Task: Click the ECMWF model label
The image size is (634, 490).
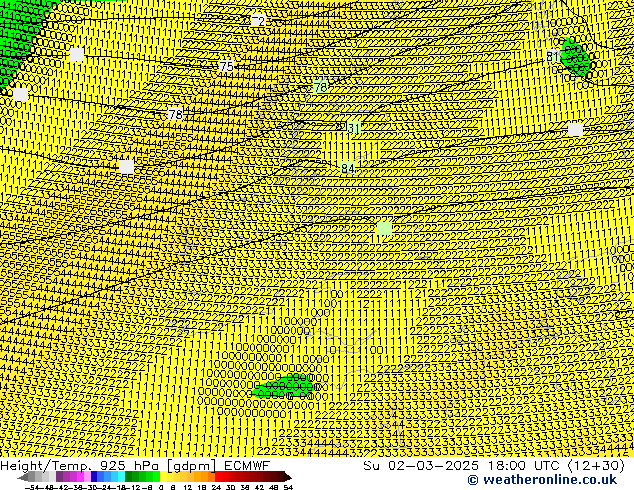Action: (247, 465)
